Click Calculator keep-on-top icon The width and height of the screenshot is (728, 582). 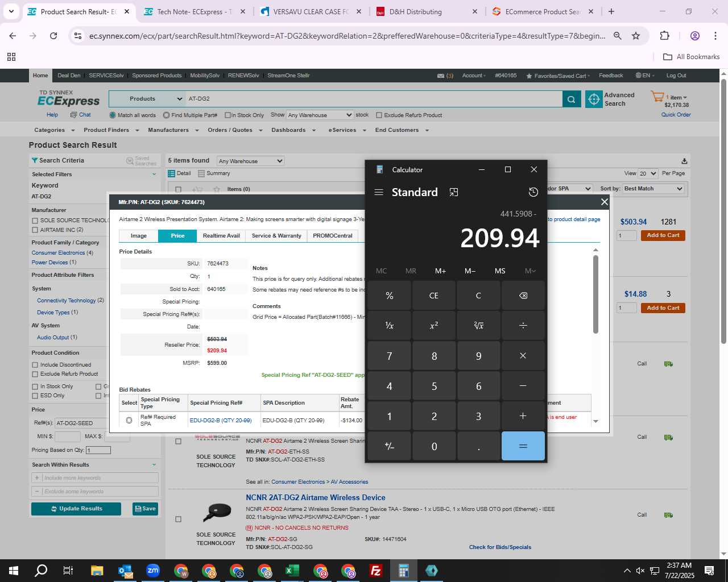tap(453, 192)
